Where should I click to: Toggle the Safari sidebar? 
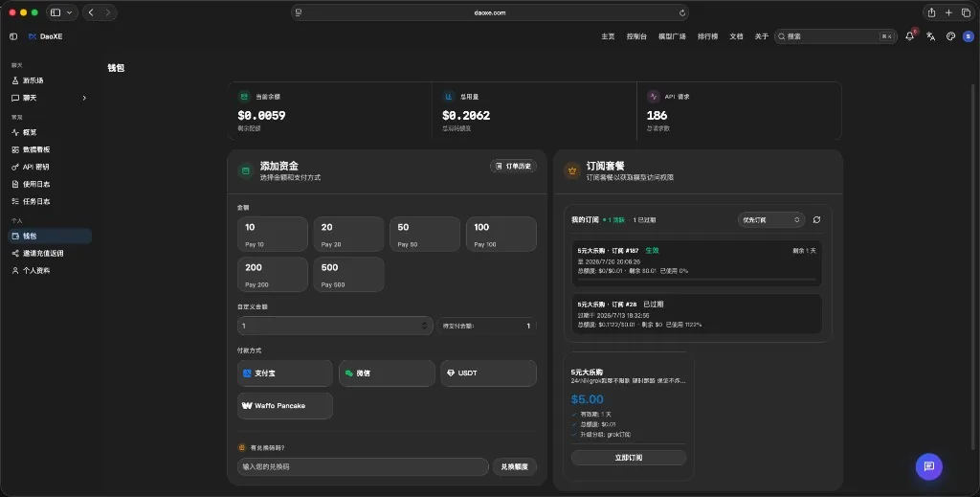56,12
